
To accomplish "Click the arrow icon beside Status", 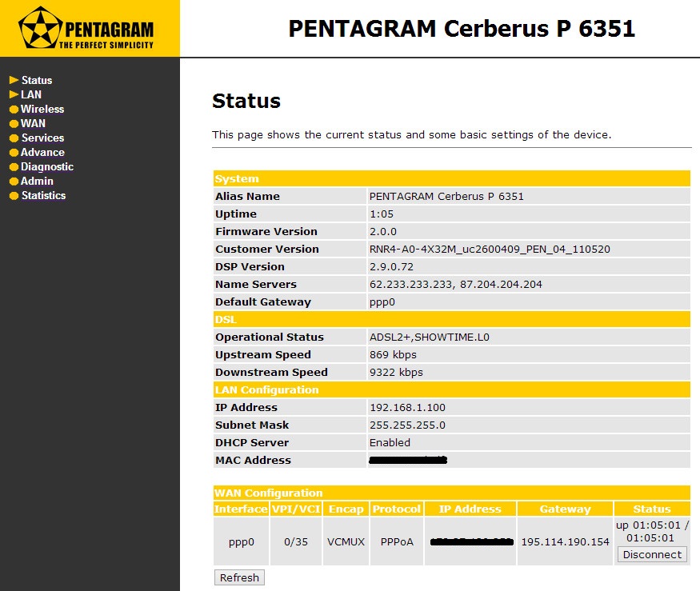I will (x=14, y=80).
